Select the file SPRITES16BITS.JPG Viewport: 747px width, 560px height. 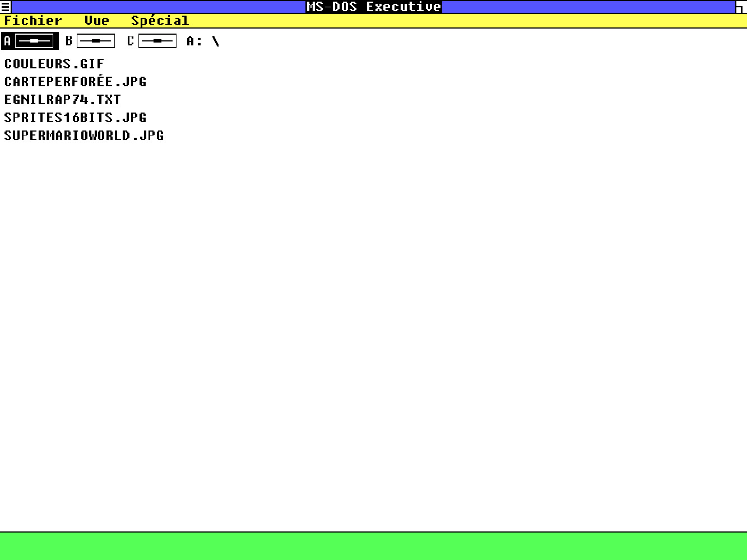pyautogui.click(x=75, y=118)
